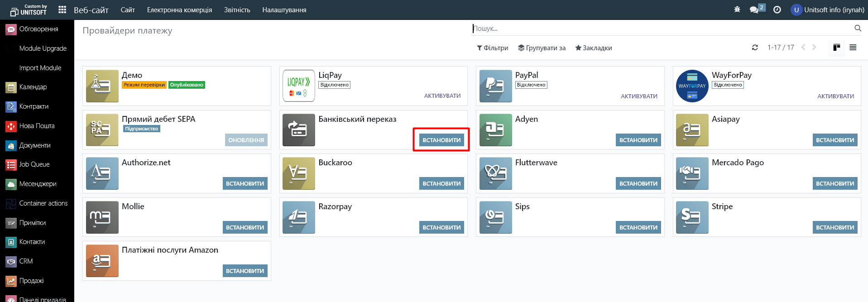This screenshot has height=302, width=868.
Task: Focus the Пошук search field
Action: point(661,29)
